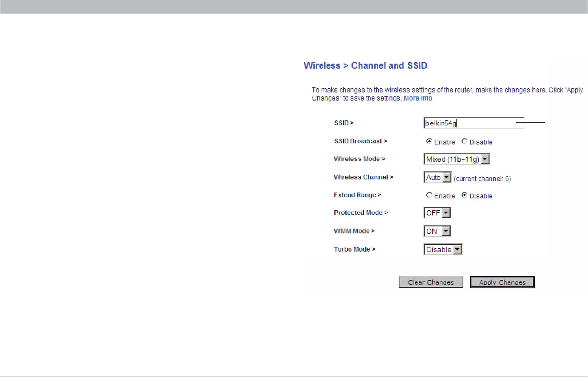Click the WMM Mode label
The height and width of the screenshot is (377, 588).
[354, 231]
